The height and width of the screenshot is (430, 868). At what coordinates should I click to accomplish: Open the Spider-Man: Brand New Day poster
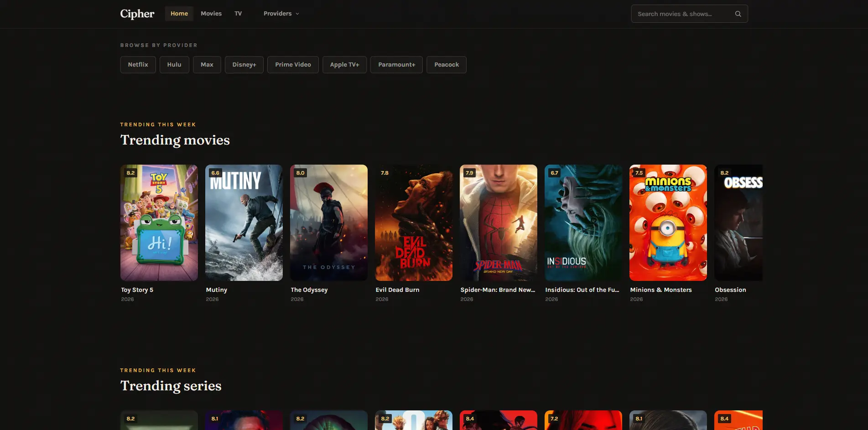[499, 223]
